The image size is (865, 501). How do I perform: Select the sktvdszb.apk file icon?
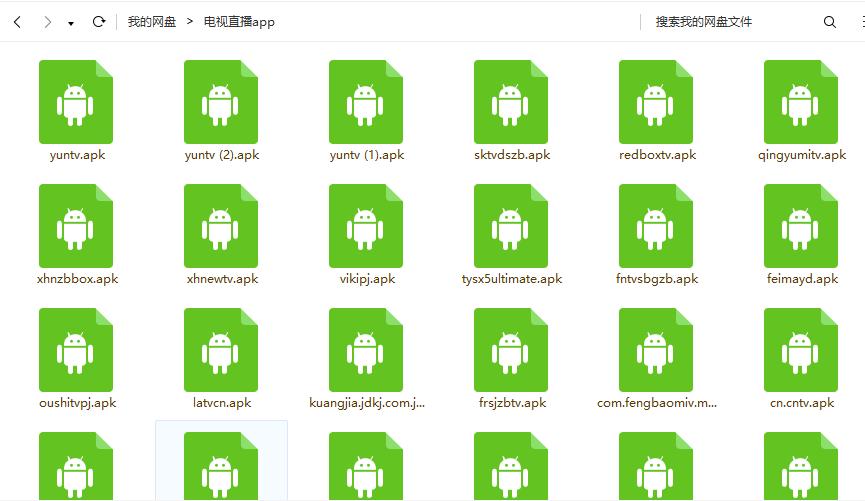pos(511,102)
